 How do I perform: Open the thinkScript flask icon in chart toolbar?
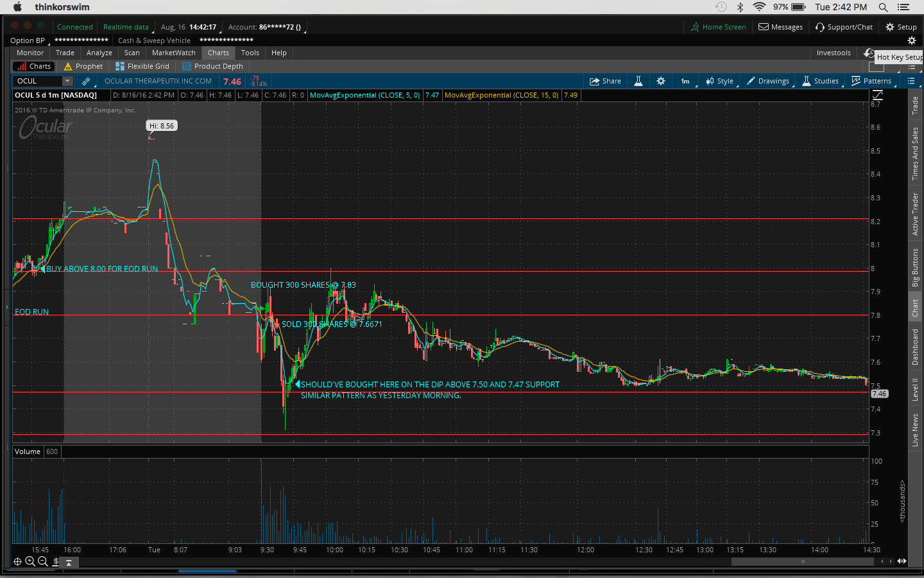tap(638, 81)
